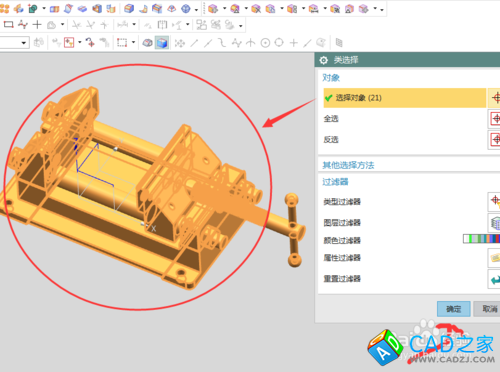Click the 反选 label
Viewport: 500px width, 372px height.
(x=331, y=140)
